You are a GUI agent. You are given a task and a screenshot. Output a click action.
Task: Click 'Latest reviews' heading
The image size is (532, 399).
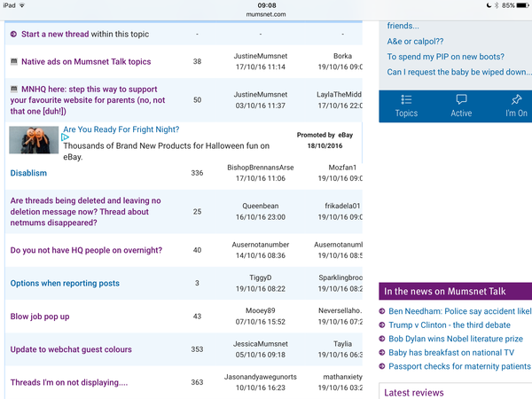pos(414,393)
